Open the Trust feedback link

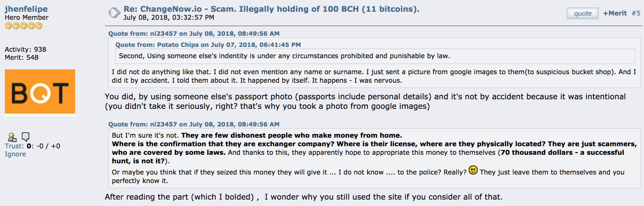[x=14, y=146]
